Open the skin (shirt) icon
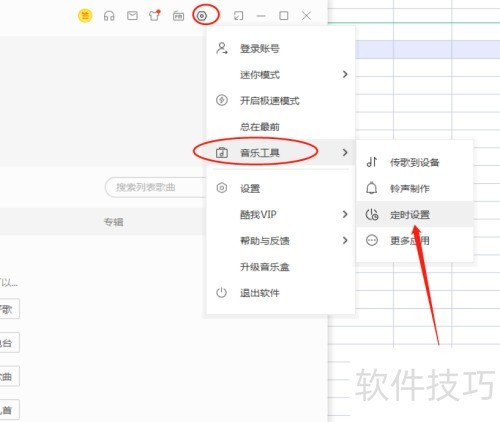The width and height of the screenshot is (500, 422). 155,15
